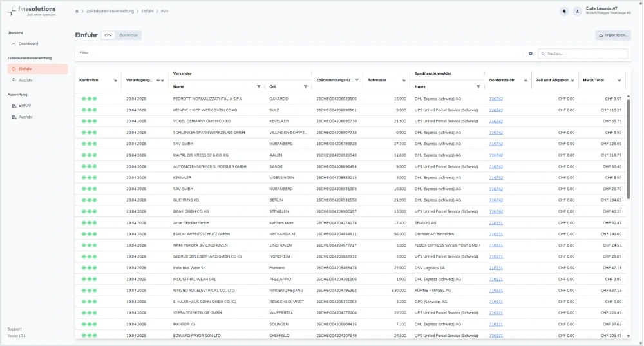Image resolution: width=644 pixels, height=346 pixels.
Task: Select cell DSV Logistics SA
Action: (x=430, y=268)
